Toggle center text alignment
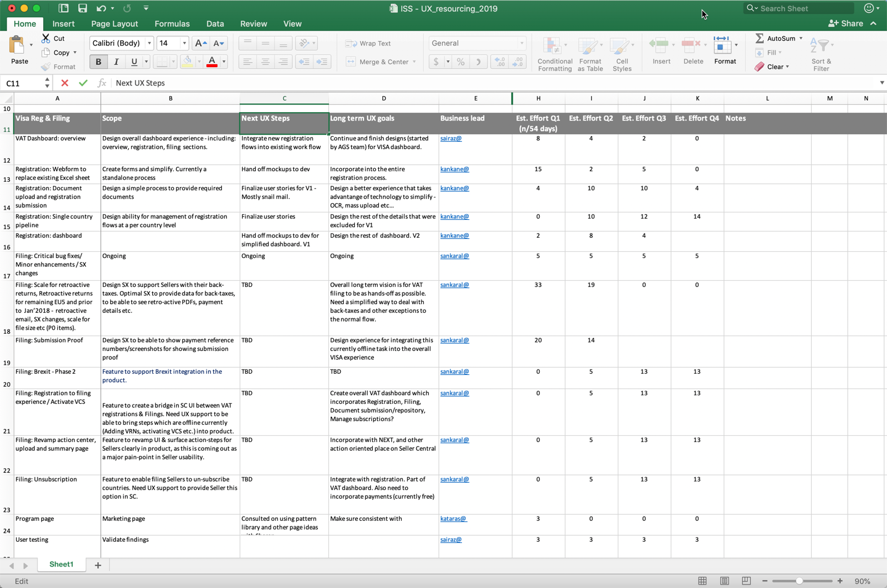Image resolution: width=887 pixels, height=588 pixels. pyautogui.click(x=265, y=62)
